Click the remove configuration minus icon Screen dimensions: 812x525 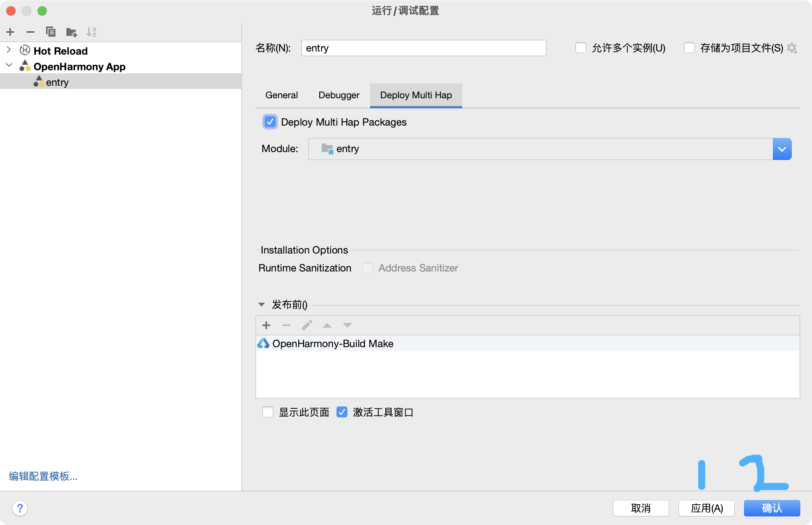coord(30,32)
